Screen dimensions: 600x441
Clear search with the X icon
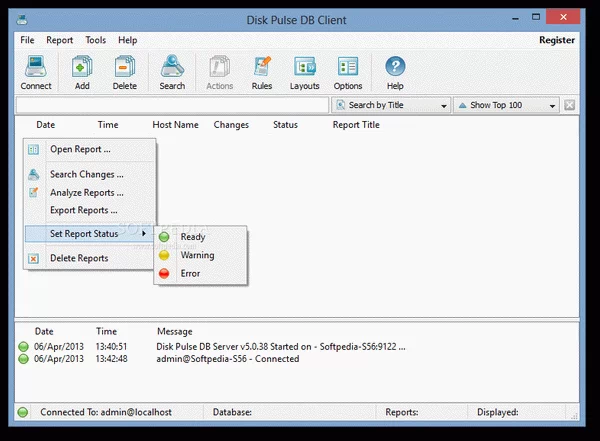(x=569, y=105)
